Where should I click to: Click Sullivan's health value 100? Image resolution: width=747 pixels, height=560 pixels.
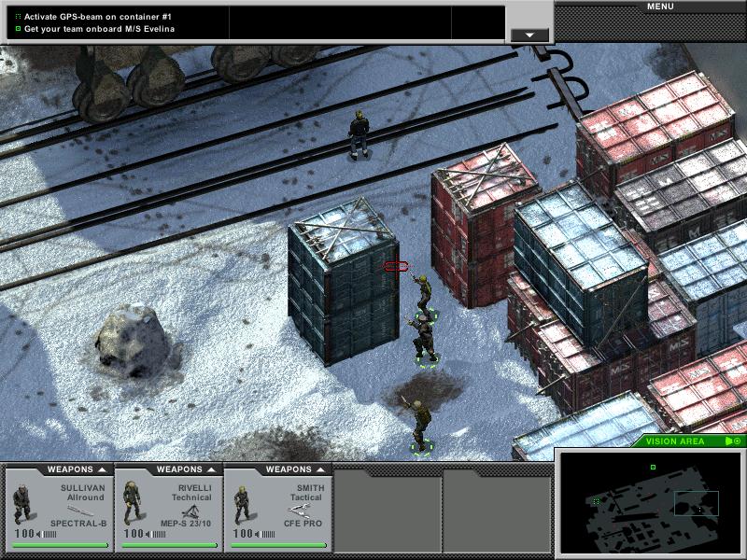24,534
